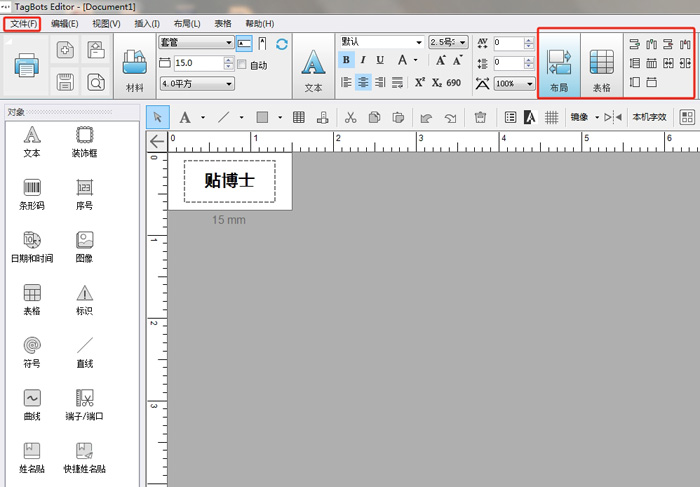Open the Insert (插入) menu
This screenshot has width=700, height=487.
point(147,24)
